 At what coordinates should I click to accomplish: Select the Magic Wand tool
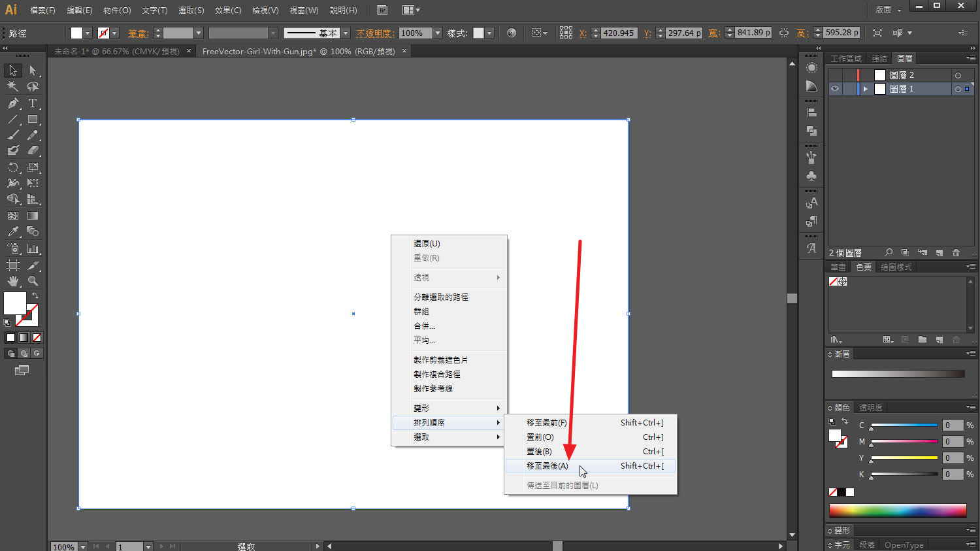click(13, 86)
